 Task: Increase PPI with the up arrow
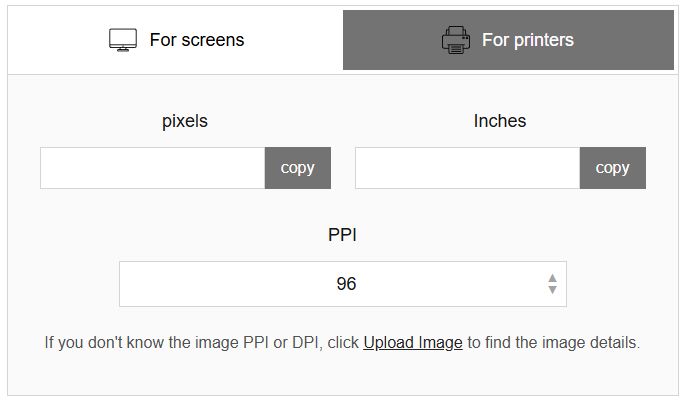(x=552, y=278)
